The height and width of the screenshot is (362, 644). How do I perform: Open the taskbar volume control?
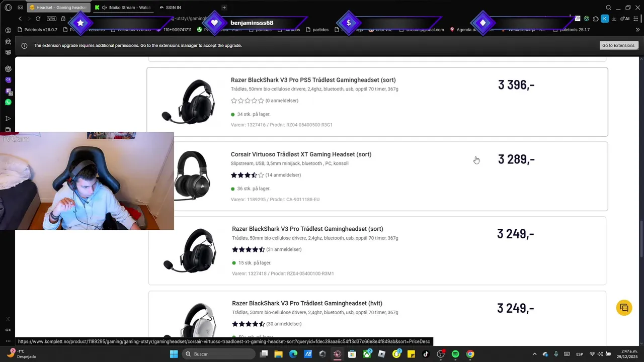pos(600,354)
